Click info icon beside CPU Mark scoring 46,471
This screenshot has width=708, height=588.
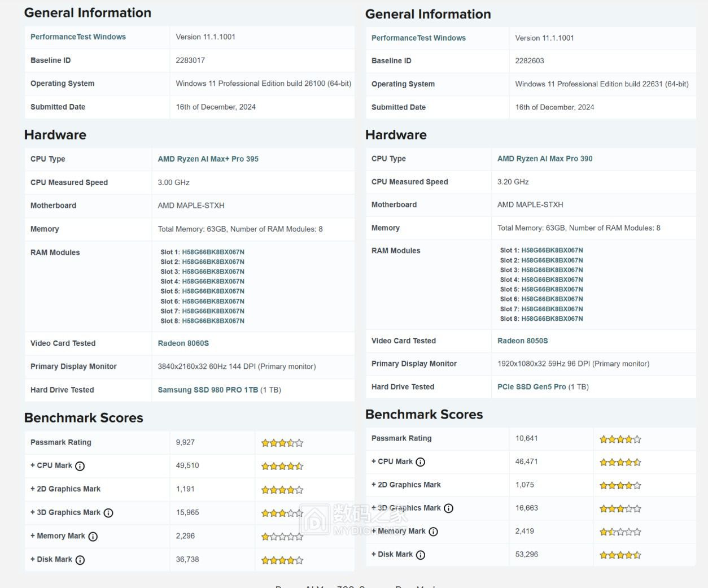coord(421,462)
